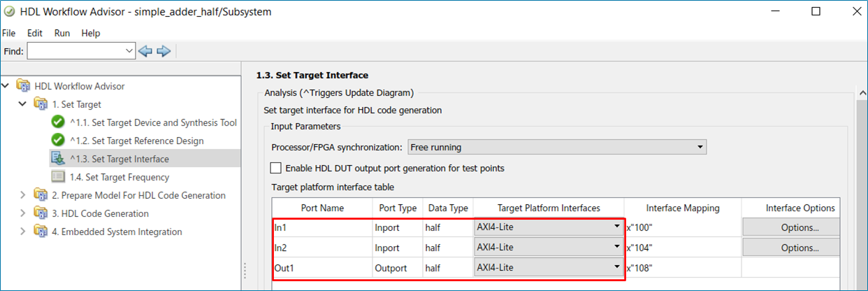The width and height of the screenshot is (868, 291).
Task: Click the HDL Code Generation folder icon
Action: (x=41, y=213)
